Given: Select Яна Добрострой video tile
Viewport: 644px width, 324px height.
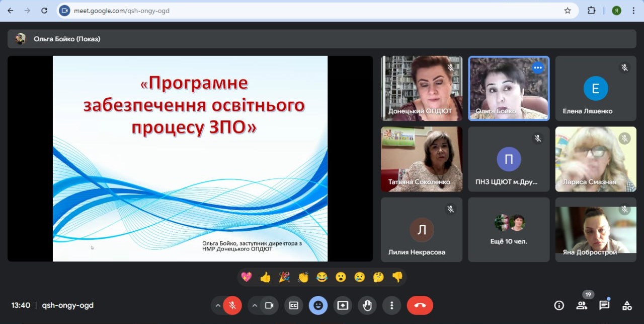Looking at the screenshot, I should (596, 230).
